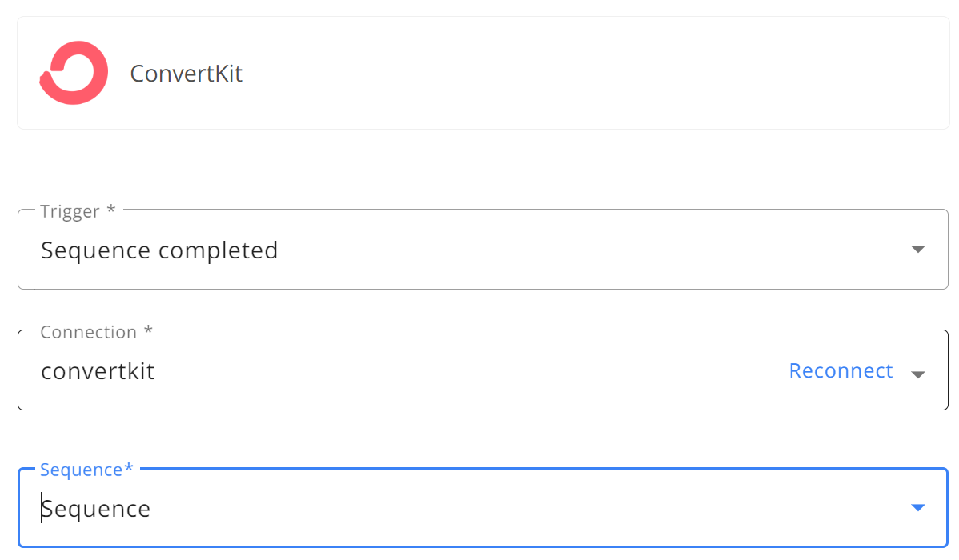This screenshot has height=560, width=959.
Task: Click the Trigger field label
Action: click(x=70, y=211)
